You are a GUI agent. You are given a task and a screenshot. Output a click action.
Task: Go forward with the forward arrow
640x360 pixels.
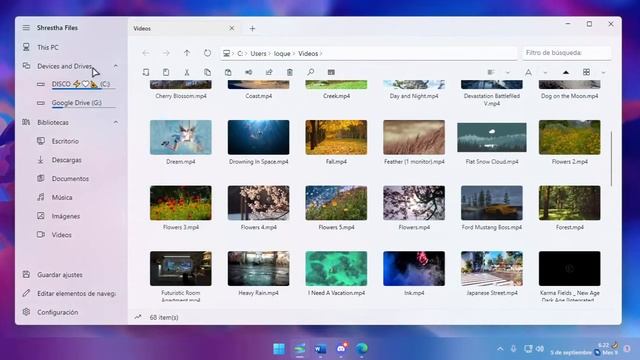[166, 53]
